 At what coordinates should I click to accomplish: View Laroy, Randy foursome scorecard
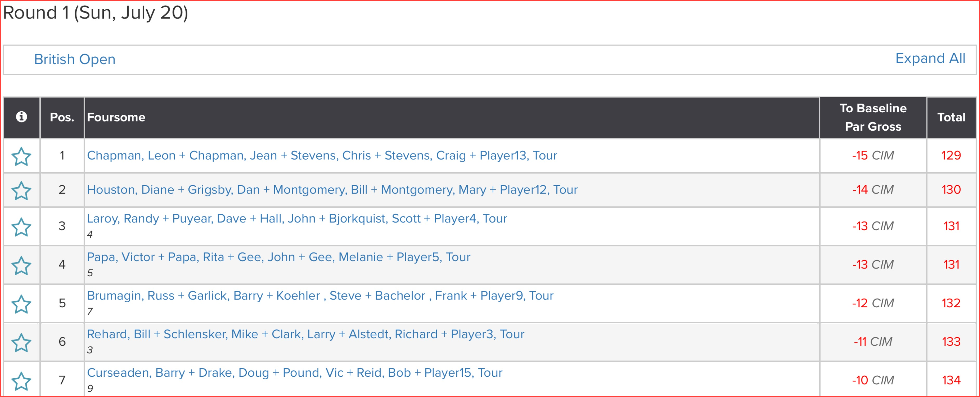[297, 219]
